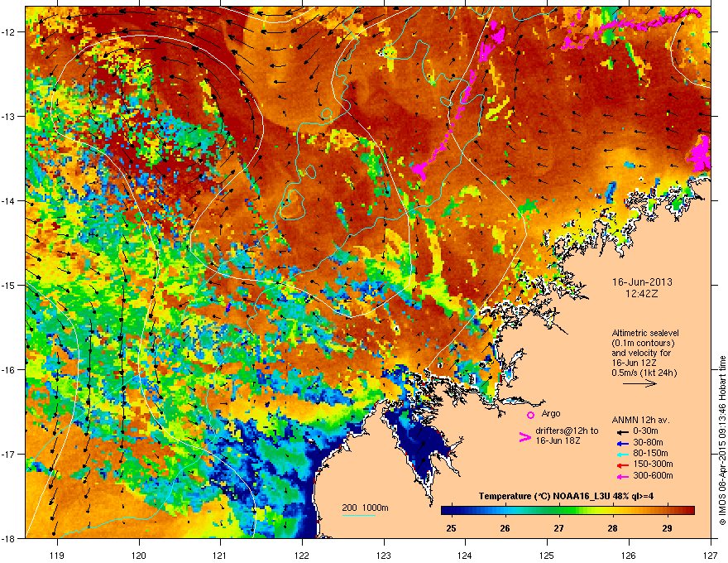Click the longitude axis label 123
The width and height of the screenshot is (728, 563).
(384, 555)
